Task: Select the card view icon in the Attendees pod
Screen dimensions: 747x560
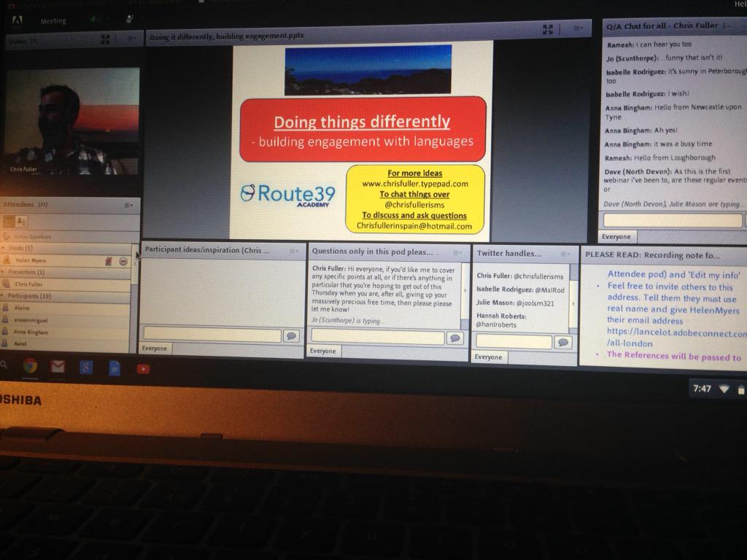Action: (22, 221)
